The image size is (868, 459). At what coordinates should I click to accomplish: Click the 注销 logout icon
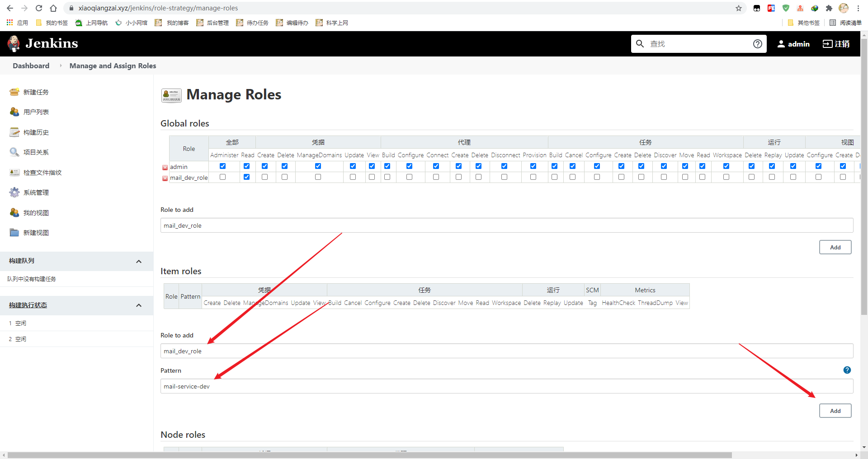click(827, 44)
